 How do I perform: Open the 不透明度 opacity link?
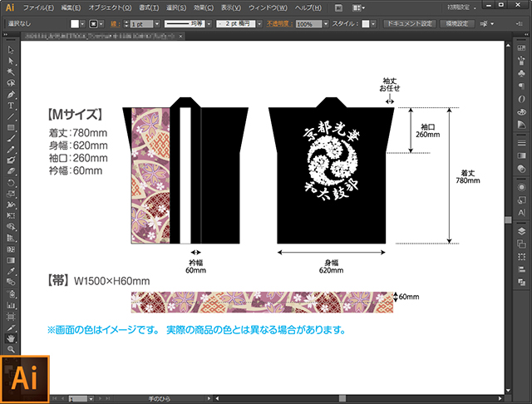(x=279, y=24)
